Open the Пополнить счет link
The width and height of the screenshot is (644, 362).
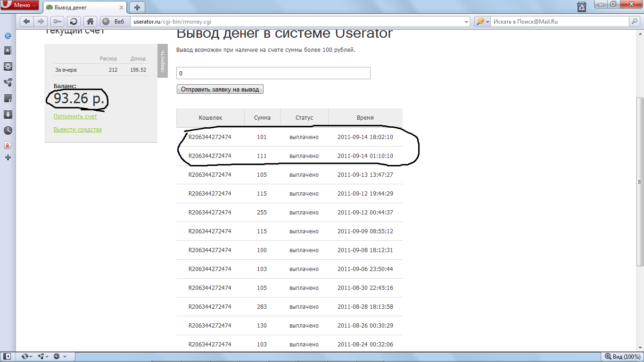click(x=75, y=116)
